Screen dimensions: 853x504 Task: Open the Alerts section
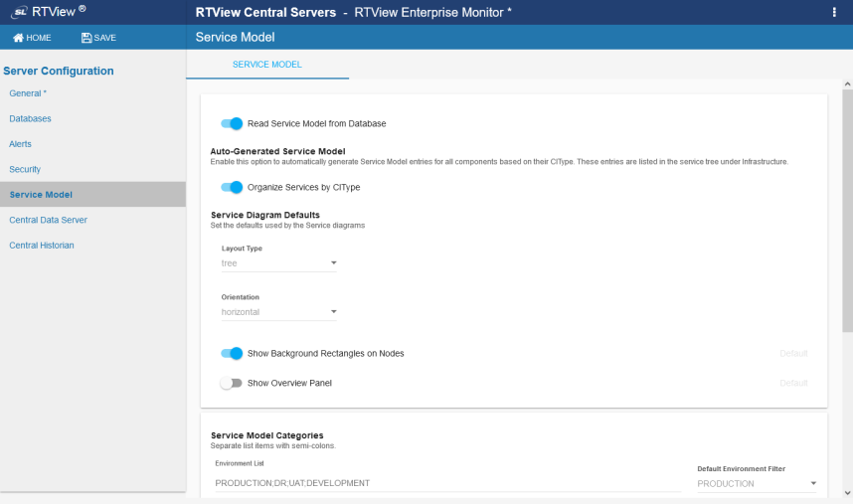[20, 144]
